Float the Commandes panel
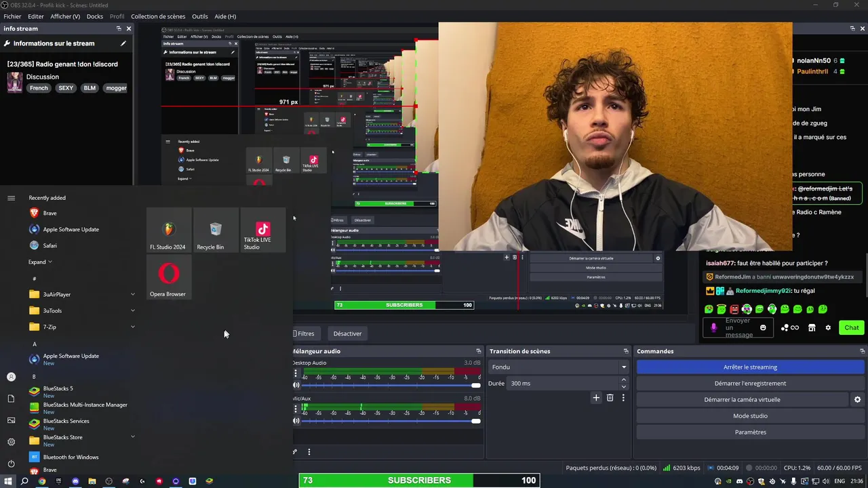The image size is (868, 488). pos(863,351)
